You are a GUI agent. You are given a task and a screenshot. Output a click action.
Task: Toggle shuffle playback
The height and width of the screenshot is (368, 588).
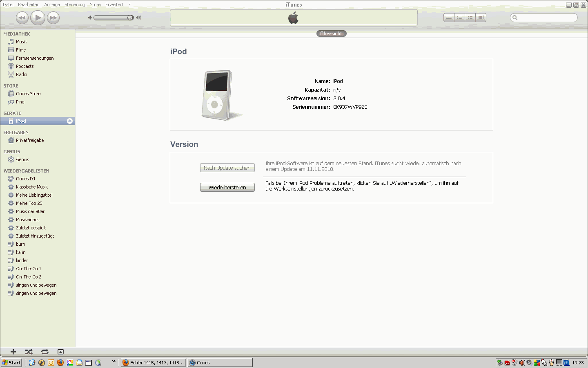29,352
